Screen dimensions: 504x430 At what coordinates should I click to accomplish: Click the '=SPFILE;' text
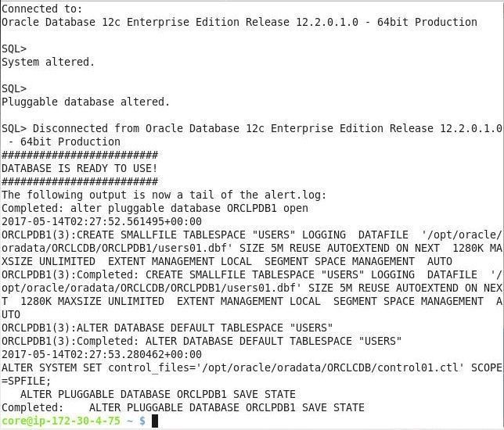tap(27, 382)
